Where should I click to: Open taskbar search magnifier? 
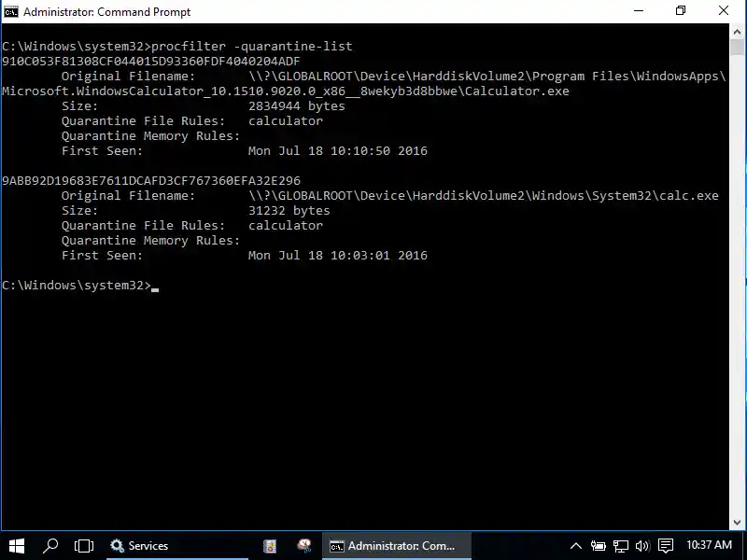coord(50,546)
